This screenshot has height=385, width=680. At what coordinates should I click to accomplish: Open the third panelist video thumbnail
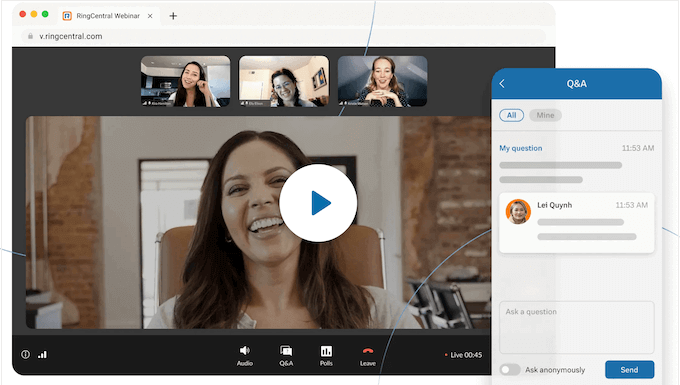[382, 81]
